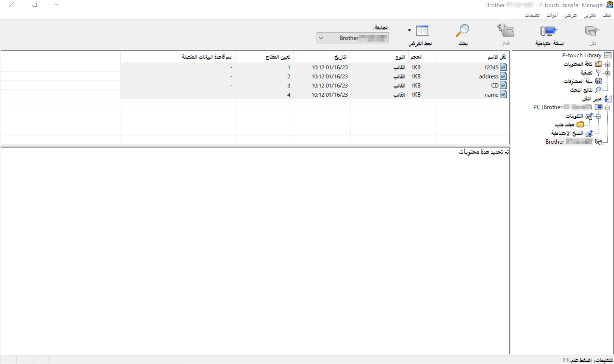Sort by the Date (التاريخ) column header

pos(341,57)
